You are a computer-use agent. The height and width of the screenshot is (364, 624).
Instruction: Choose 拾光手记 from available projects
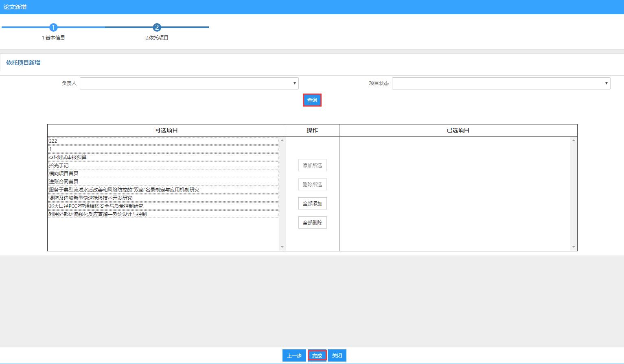[163, 166]
